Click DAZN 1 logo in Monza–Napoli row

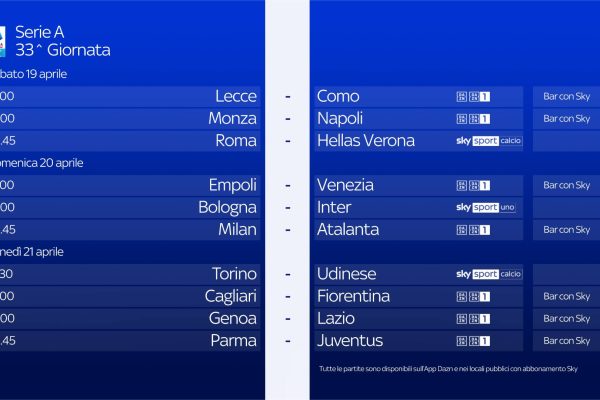pyautogui.click(x=473, y=119)
